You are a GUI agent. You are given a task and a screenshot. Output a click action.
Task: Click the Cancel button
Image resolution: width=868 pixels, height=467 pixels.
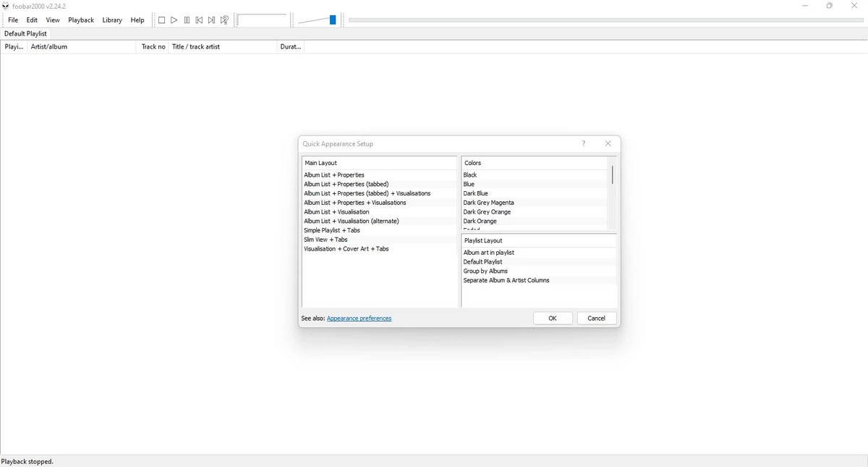tap(597, 319)
